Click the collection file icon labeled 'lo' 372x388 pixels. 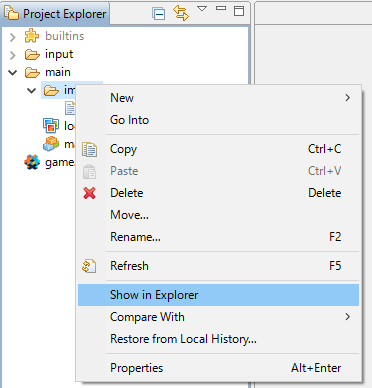[x=51, y=126]
